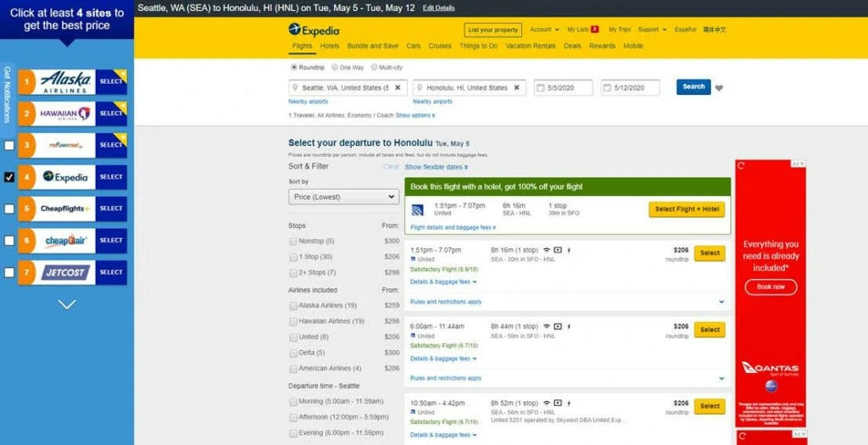Click the Alaska Airlines logo tile
868x445 pixels.
65,82
